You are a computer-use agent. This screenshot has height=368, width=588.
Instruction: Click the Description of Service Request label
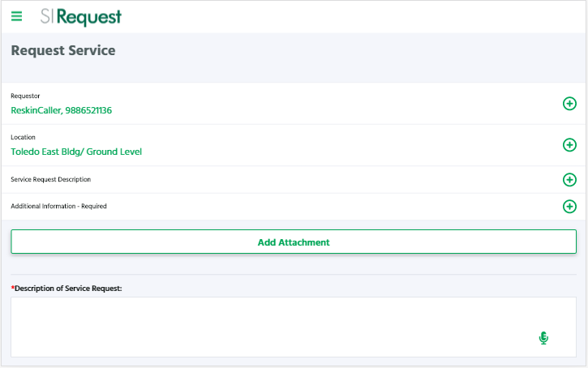[68, 288]
